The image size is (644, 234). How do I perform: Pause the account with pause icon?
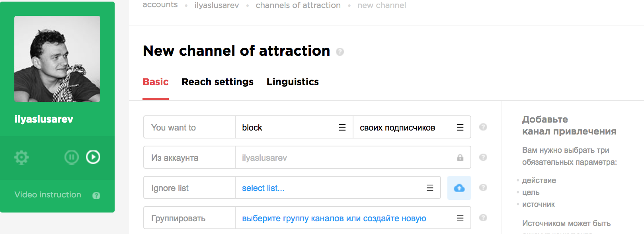[x=72, y=158]
